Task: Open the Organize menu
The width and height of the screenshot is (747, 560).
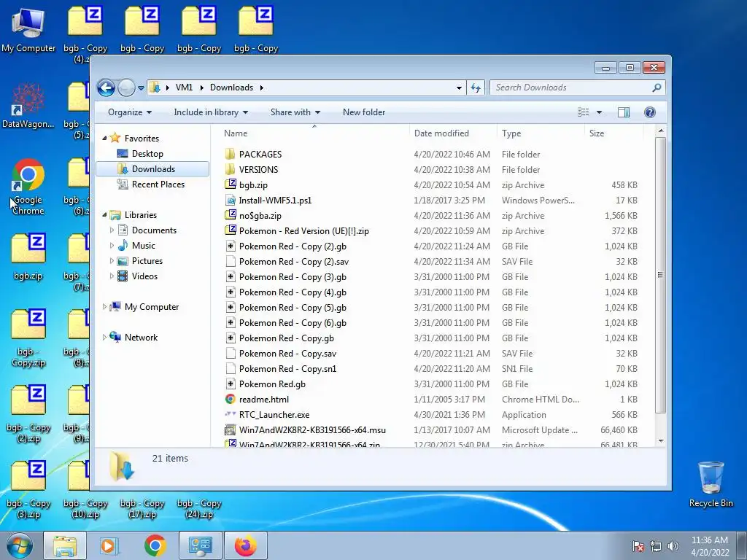Action: (130, 112)
